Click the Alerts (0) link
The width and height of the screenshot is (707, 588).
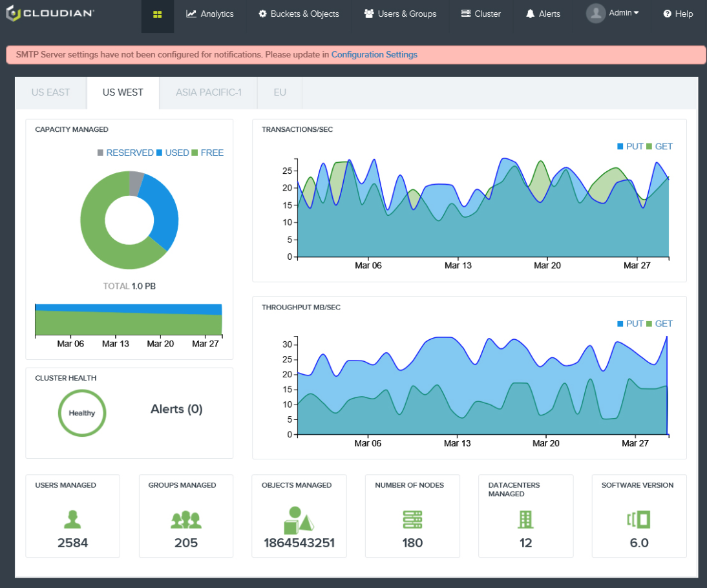pyautogui.click(x=176, y=409)
